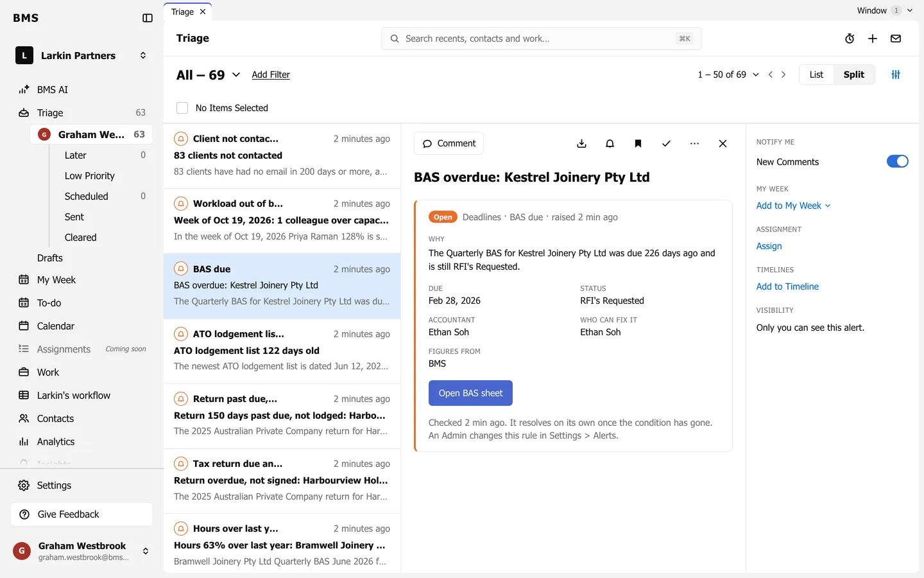Mark alert as done with checkmark
This screenshot has width=924, height=578.
[666, 143]
